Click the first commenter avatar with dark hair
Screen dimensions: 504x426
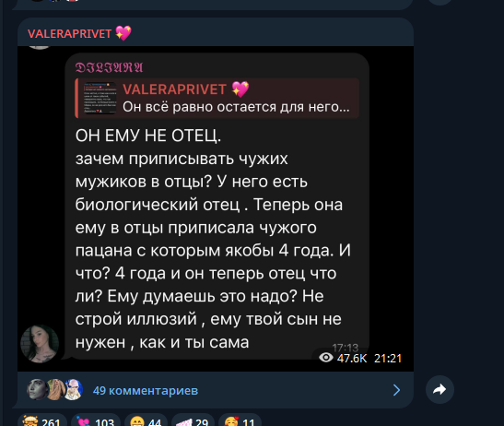click(x=37, y=389)
